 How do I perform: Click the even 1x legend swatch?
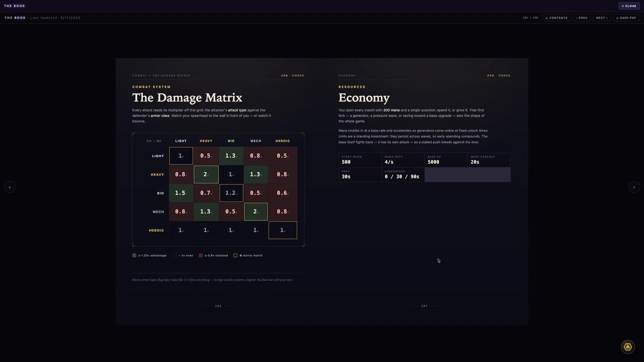pyautogui.click(x=174, y=255)
